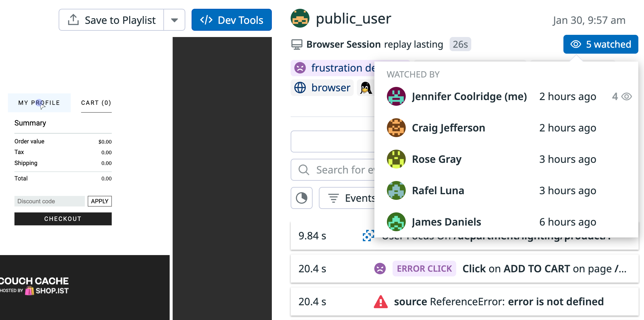644x320 pixels.
Task: Open the Save to Playlist dropdown arrow
Action: pyautogui.click(x=174, y=20)
